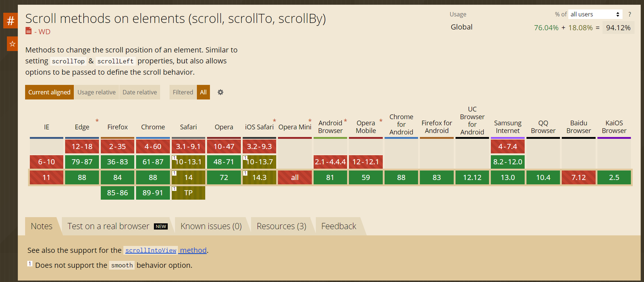Select Opera Mini 'all' cell
This screenshot has height=282, width=644.
point(295,177)
